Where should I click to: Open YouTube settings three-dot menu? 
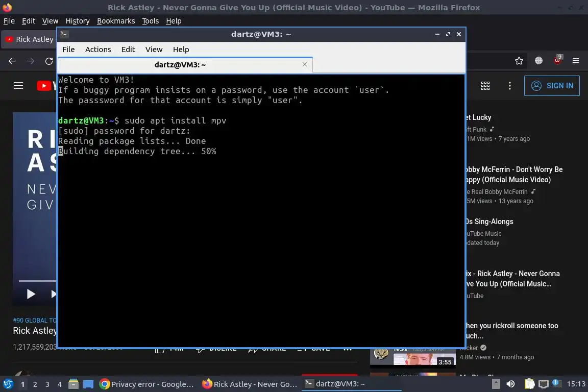(x=509, y=86)
